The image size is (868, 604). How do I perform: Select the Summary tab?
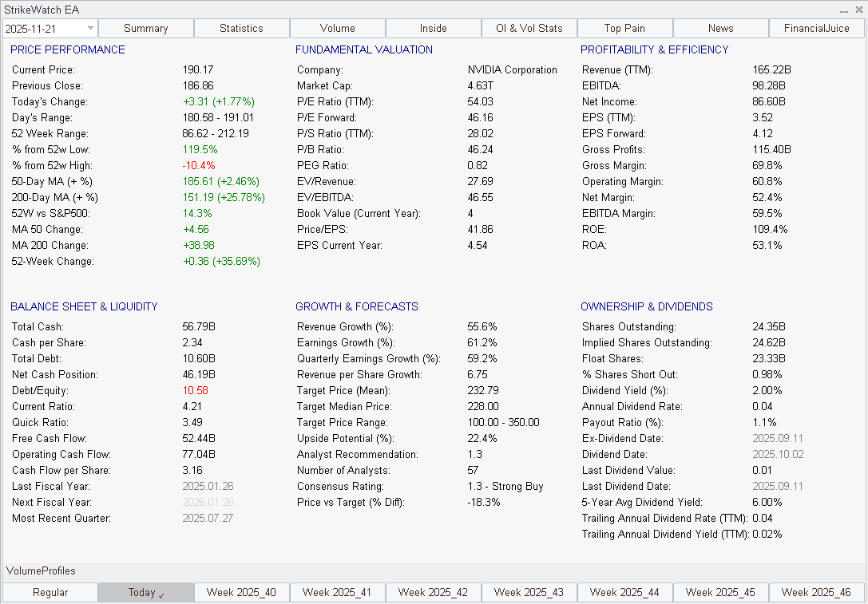pyautogui.click(x=145, y=27)
